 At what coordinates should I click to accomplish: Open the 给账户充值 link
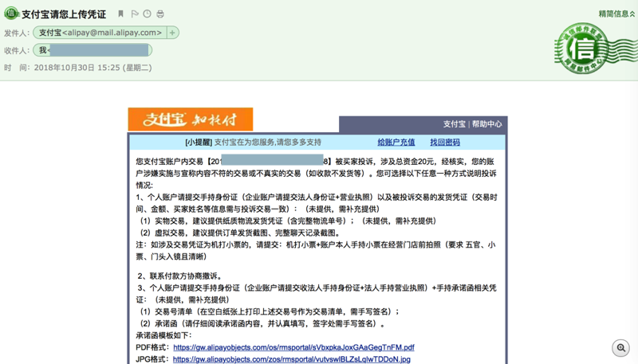(x=396, y=143)
